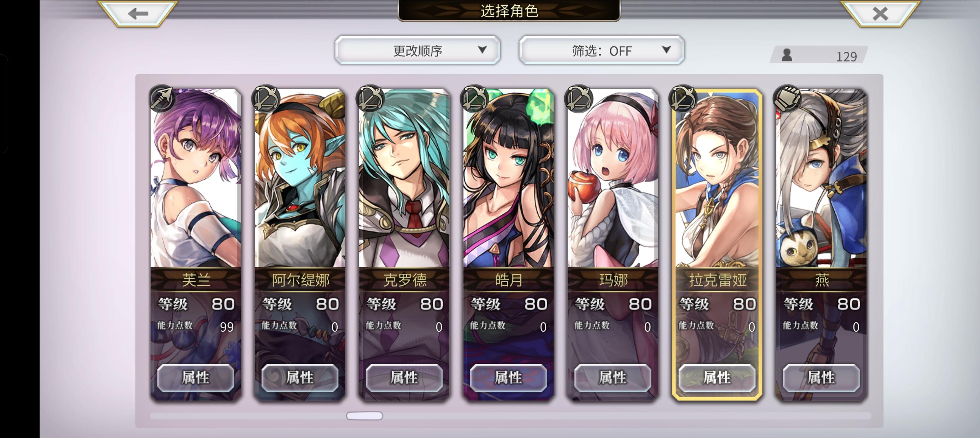Screen dimensions: 980x438
Task: Open the 筛选：OFF filter dropdown
Action: click(x=601, y=50)
